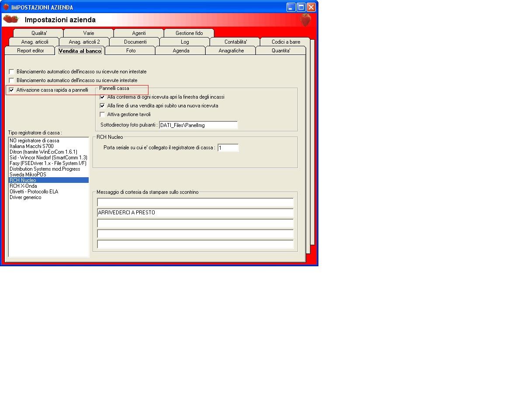
Task: Enable Bilanciamento automatico su ricevute non intestate
Action: [12, 72]
